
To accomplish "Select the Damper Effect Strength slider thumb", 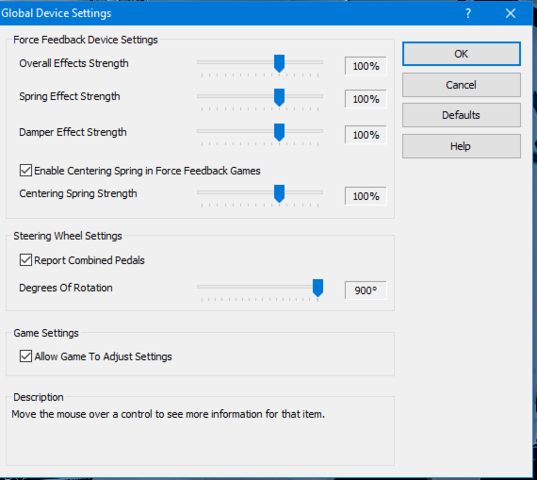I will pyautogui.click(x=279, y=132).
